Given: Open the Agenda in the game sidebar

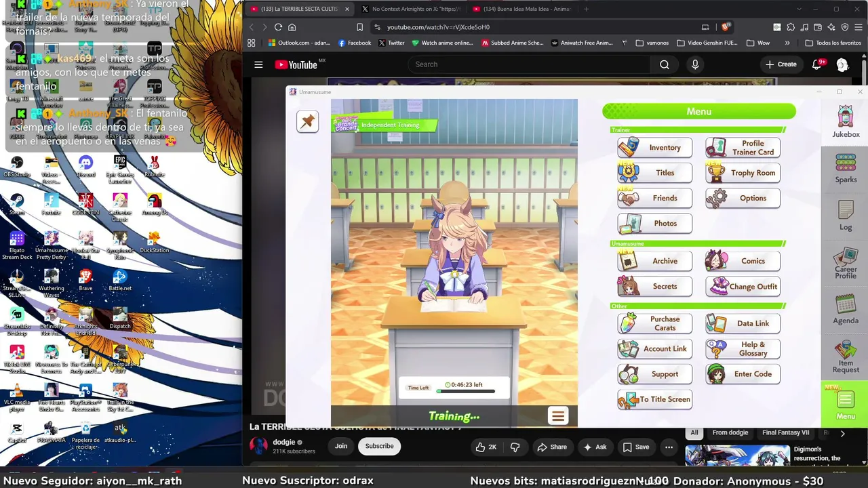Looking at the screenshot, I should pyautogui.click(x=846, y=310).
